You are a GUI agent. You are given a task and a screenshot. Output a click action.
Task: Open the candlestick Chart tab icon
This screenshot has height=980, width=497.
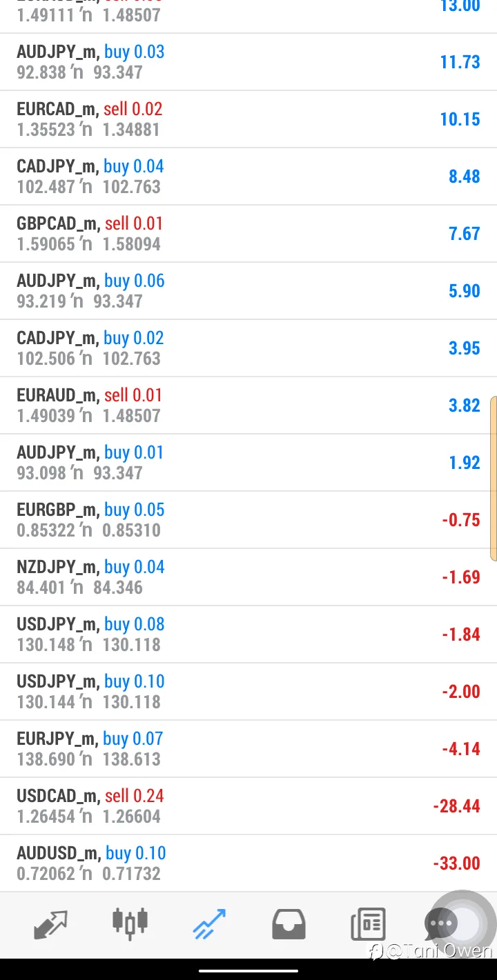(130, 924)
